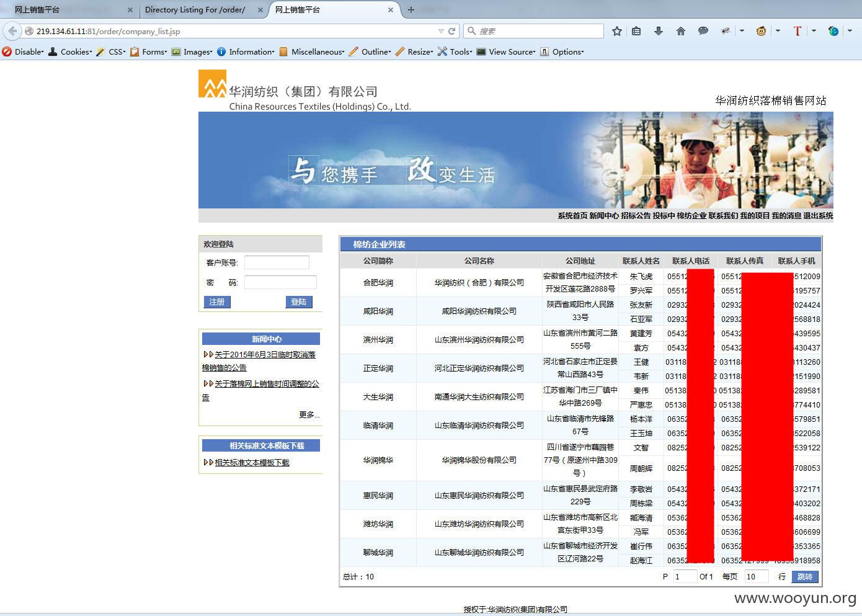This screenshot has height=616, width=862.
Task: Go to 系统首页 in navigation bar
Action: click(572, 216)
